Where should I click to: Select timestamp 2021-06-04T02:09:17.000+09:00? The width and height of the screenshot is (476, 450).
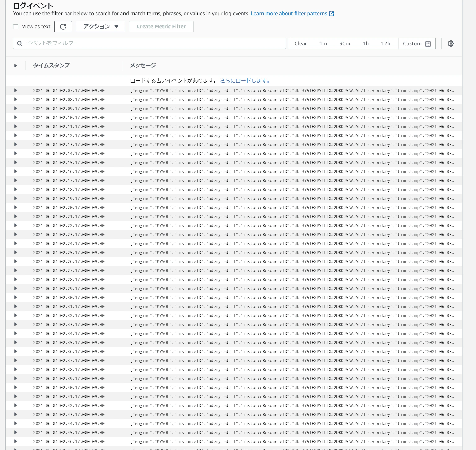coord(69,109)
